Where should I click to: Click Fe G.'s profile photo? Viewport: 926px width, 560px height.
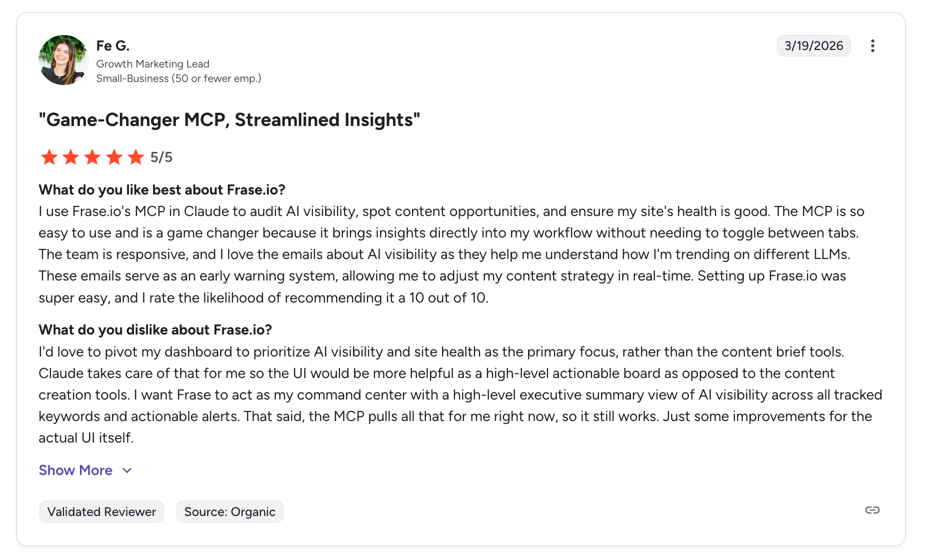click(63, 60)
